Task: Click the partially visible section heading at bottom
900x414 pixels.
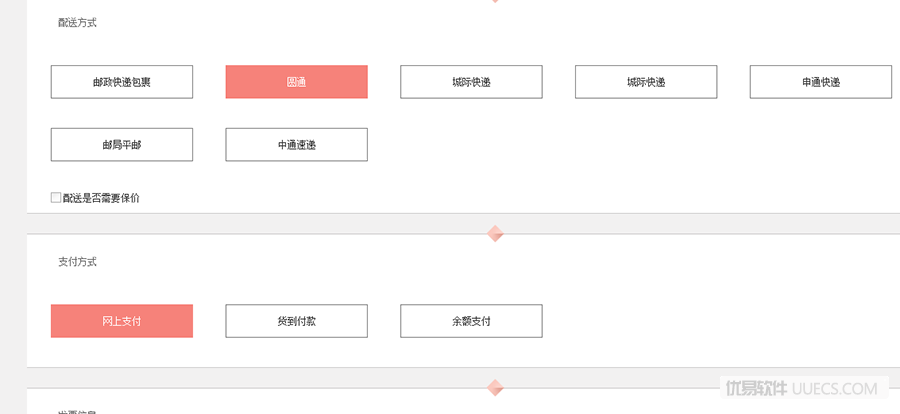Action: (x=77, y=412)
